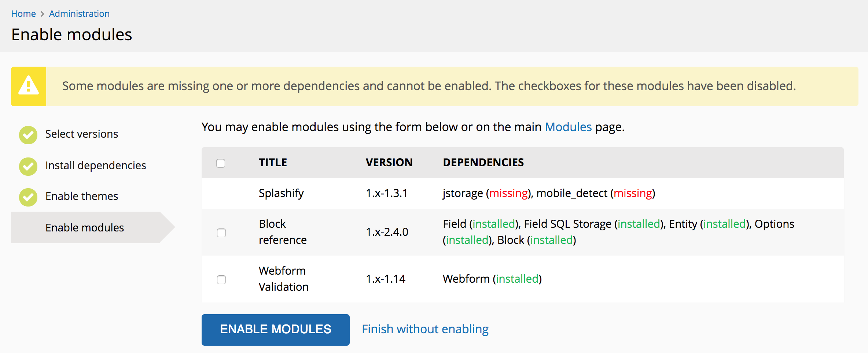Image resolution: width=868 pixels, height=353 pixels.
Task: Open the Administration breadcrumb link
Action: point(79,13)
